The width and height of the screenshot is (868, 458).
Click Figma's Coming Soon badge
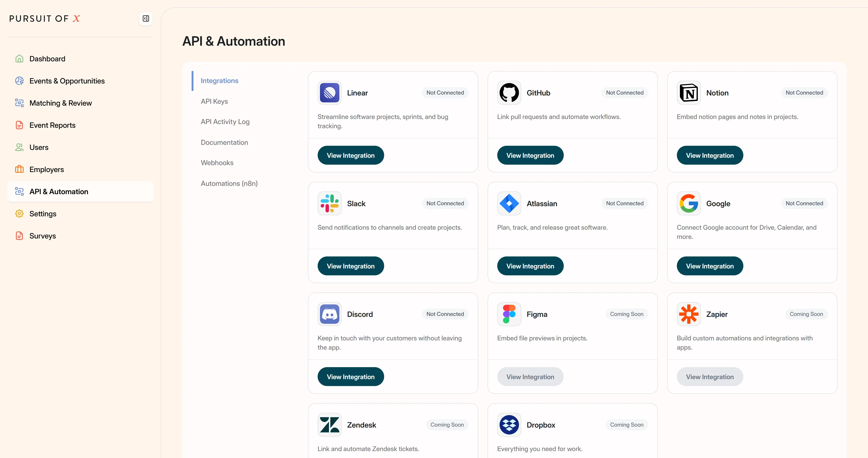point(627,314)
